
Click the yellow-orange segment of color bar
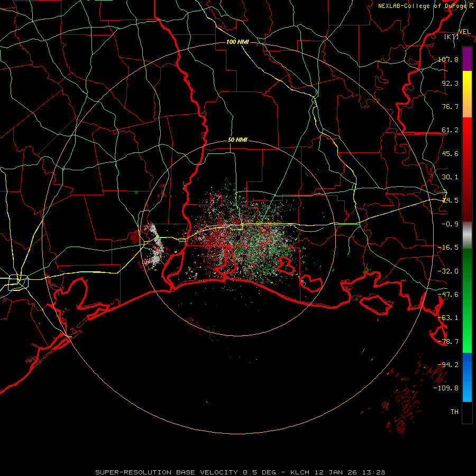467,94
